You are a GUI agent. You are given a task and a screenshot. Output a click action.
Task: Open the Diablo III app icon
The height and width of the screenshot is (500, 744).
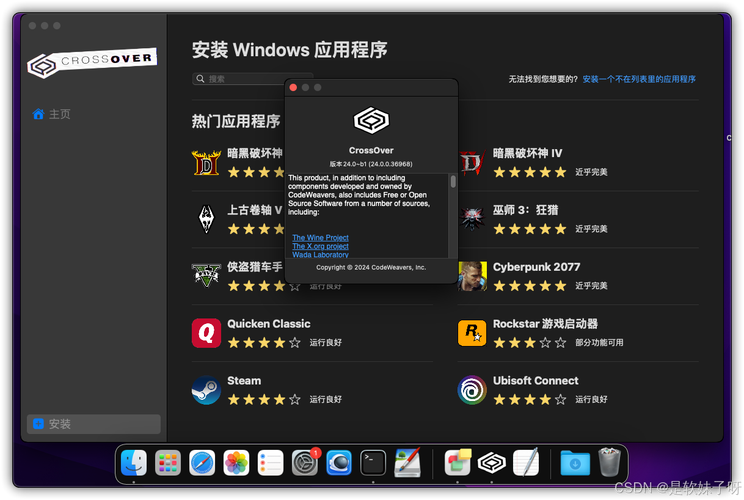(206, 163)
